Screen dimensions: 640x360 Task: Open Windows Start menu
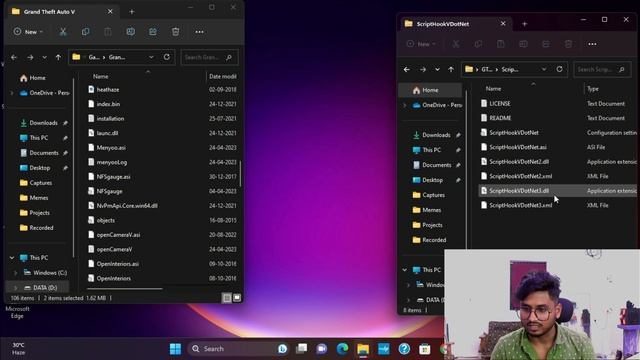click(176, 349)
